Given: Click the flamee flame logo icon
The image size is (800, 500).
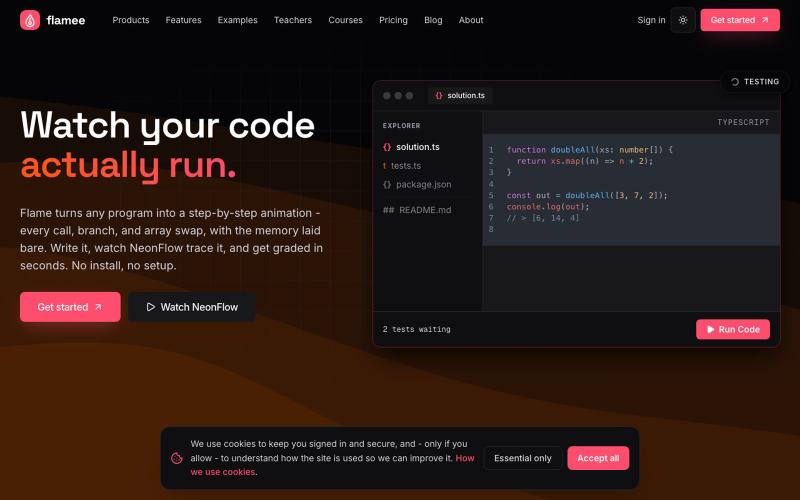Looking at the screenshot, I should [x=30, y=20].
